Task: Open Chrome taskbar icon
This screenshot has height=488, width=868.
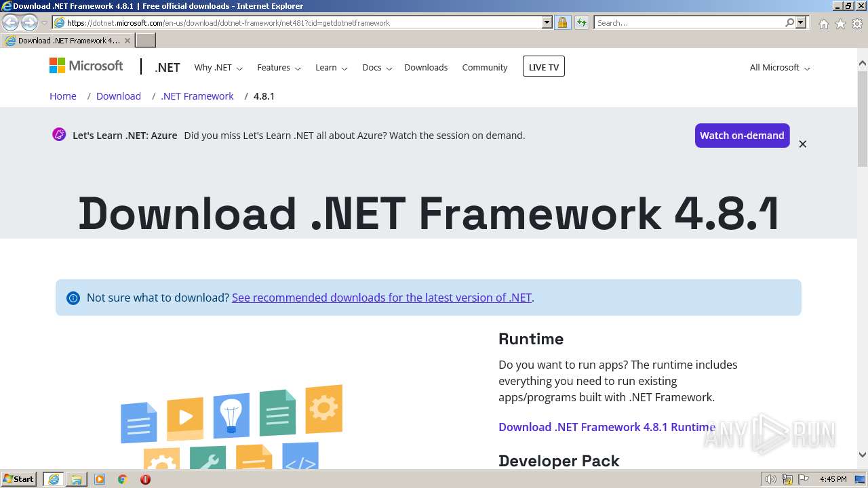Action: 123,479
